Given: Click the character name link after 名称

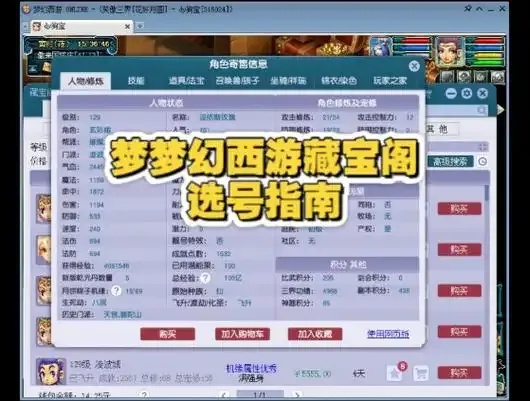Looking at the screenshot, I should pyautogui.click(x=217, y=117).
